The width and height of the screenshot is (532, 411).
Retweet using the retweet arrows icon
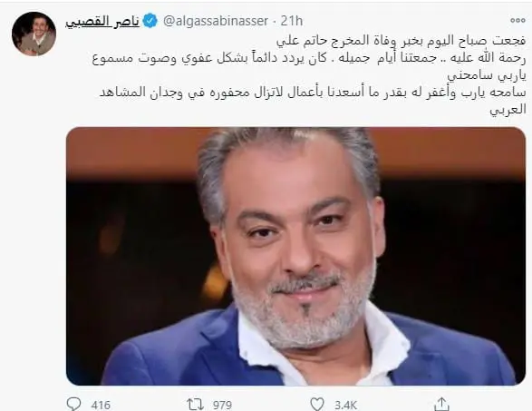[195, 405]
